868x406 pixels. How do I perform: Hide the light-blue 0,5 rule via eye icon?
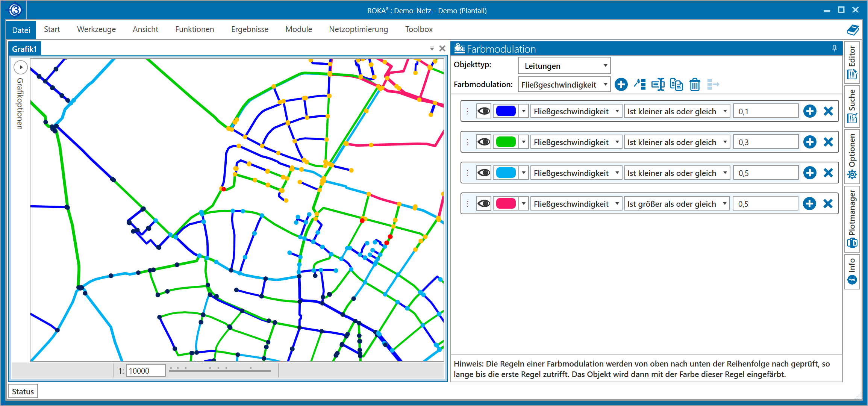484,173
